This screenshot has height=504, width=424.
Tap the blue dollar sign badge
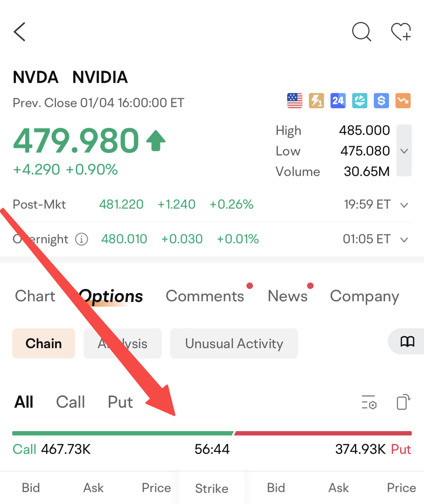[x=381, y=101]
